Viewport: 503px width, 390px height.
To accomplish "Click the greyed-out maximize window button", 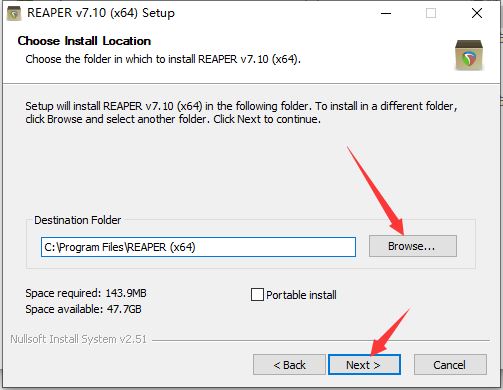I will coord(431,13).
